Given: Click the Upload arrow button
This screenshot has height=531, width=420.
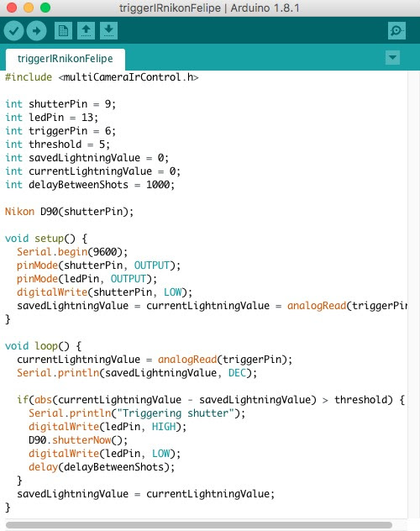Looking at the screenshot, I should 37,31.
